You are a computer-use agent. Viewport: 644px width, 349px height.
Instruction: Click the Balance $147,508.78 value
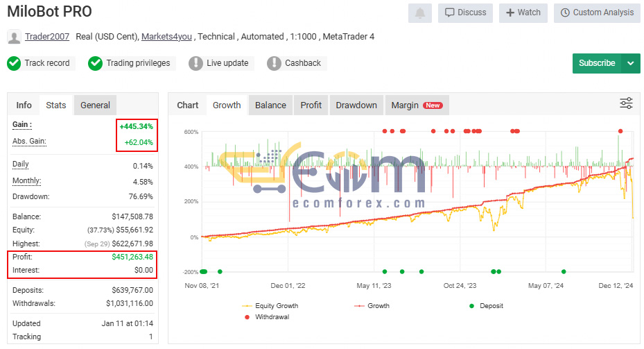pos(132,216)
